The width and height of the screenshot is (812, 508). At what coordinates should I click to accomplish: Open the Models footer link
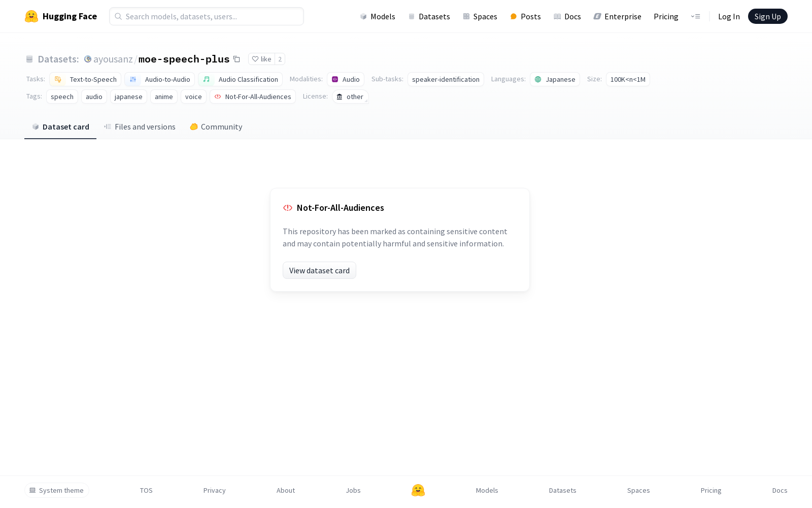[487, 490]
